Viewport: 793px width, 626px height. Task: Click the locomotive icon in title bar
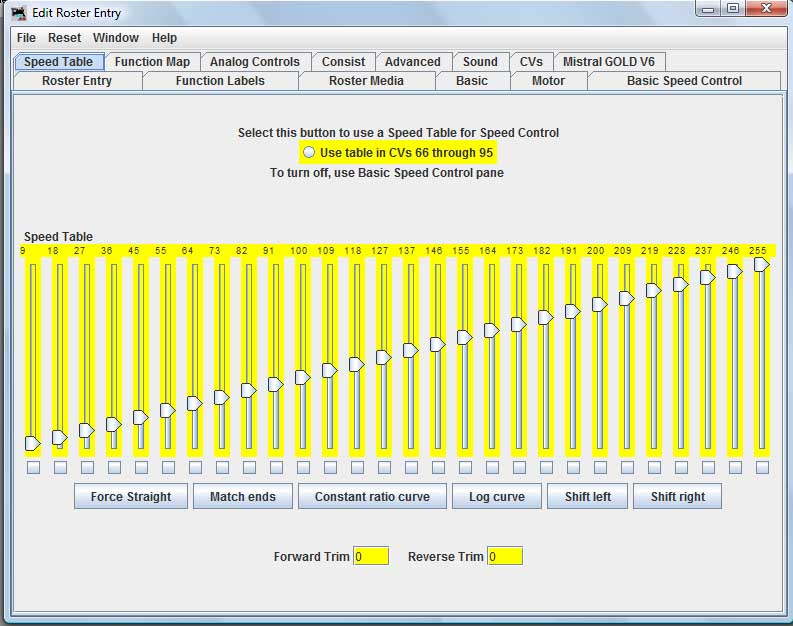19,13
